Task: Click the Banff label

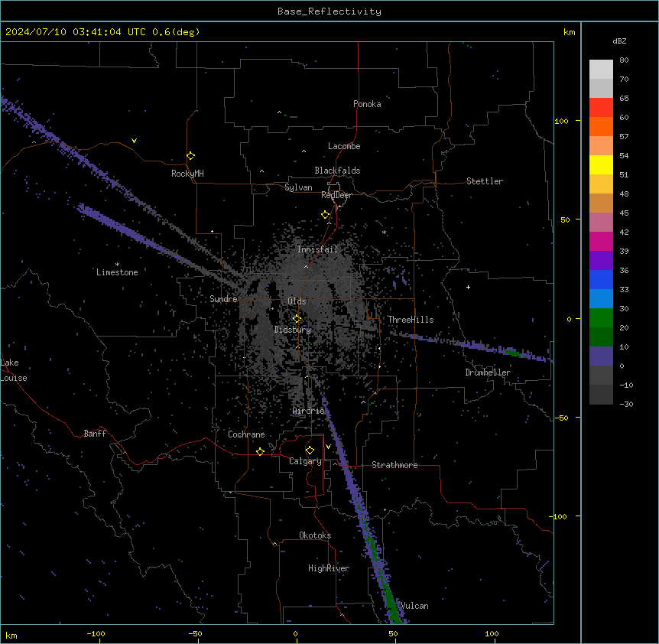Action: (x=95, y=434)
